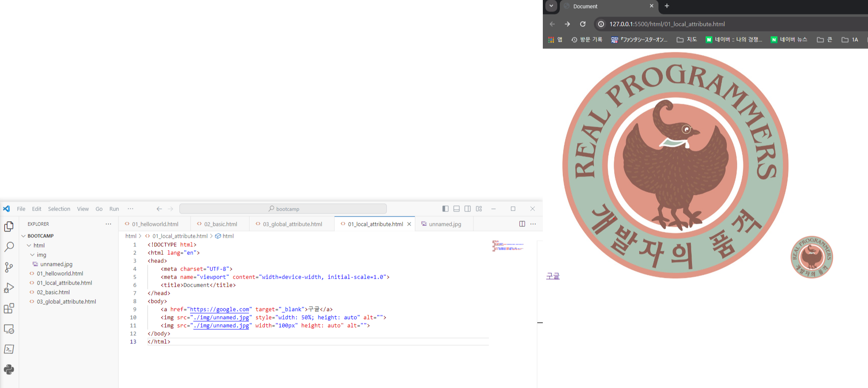Click the html breadcrumb folder segment

coord(131,236)
